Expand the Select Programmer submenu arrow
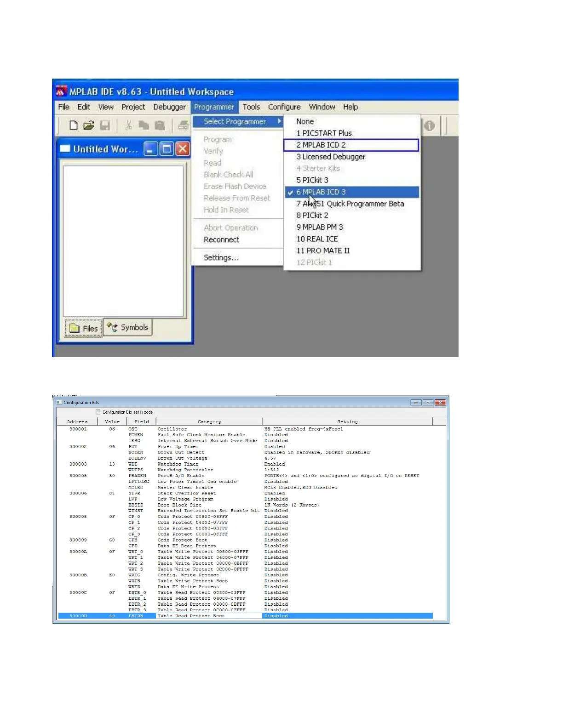Image resolution: width=563 pixels, height=728 pixels. [279, 121]
